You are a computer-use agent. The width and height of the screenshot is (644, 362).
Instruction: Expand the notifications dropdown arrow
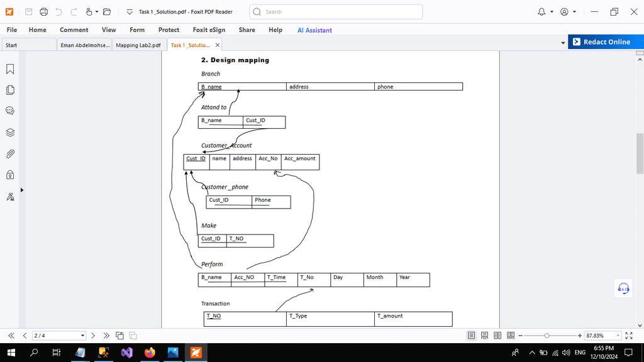pyautogui.click(x=552, y=12)
